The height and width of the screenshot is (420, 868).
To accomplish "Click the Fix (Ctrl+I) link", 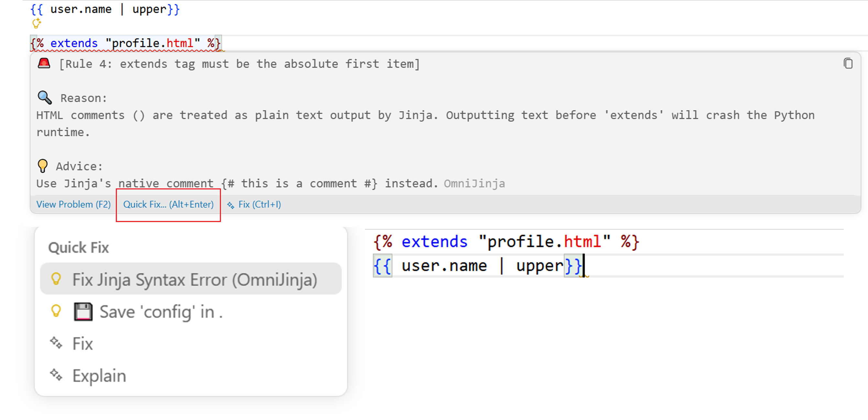I will (x=259, y=204).
